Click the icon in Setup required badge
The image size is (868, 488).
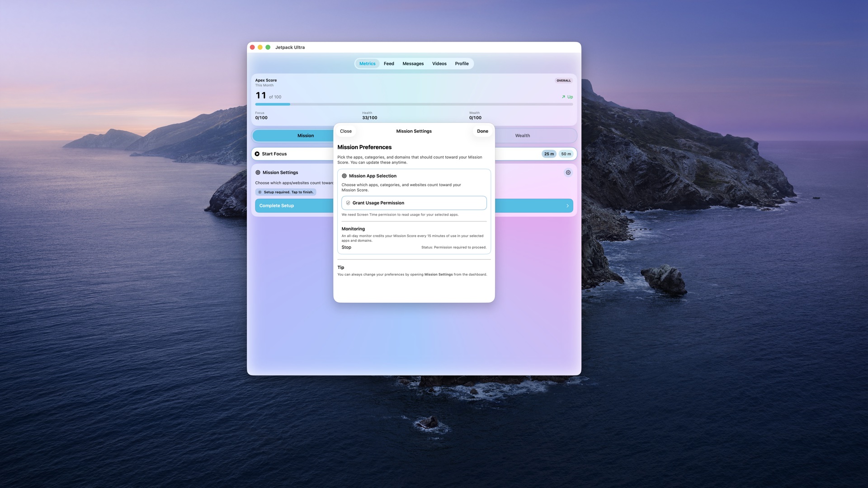(259, 192)
